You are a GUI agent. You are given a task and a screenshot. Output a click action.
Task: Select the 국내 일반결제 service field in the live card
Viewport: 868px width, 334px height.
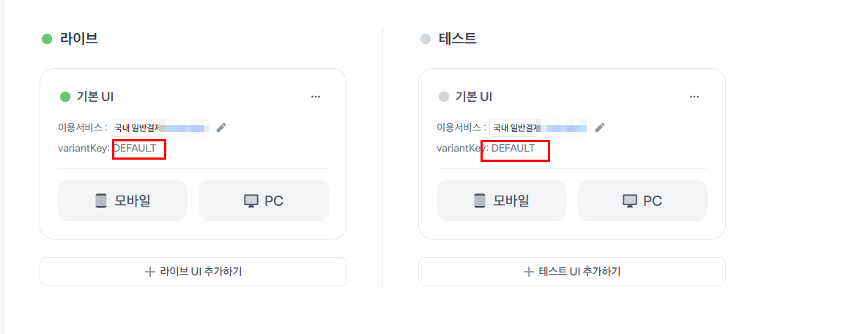(160, 127)
